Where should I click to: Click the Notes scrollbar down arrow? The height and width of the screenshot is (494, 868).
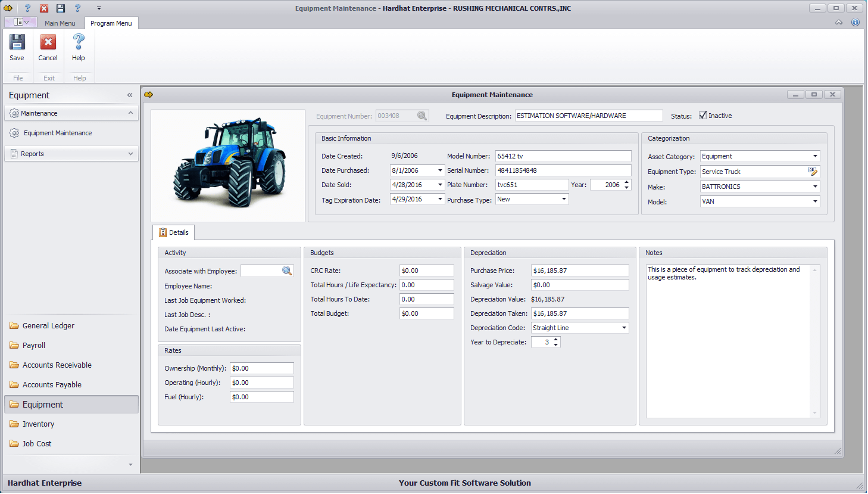(814, 413)
